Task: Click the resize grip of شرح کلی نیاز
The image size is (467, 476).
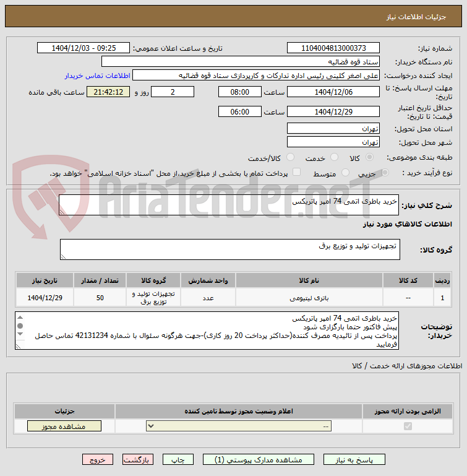Action: point(62,212)
